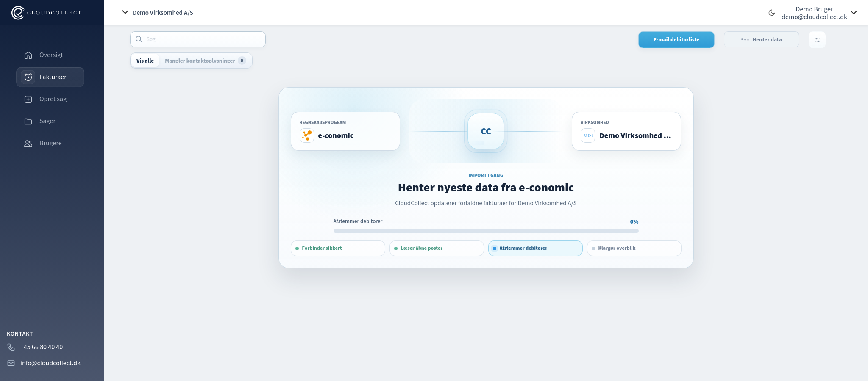
Task: Click the Henter nyeste data fra e-conomic heading
Action: tap(486, 188)
